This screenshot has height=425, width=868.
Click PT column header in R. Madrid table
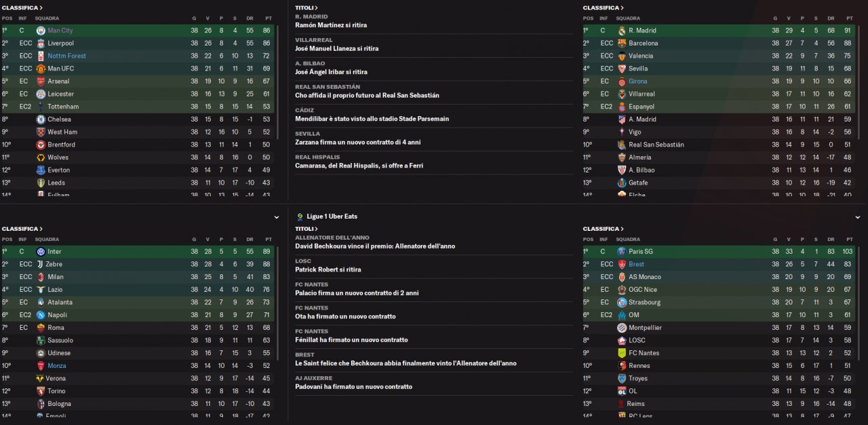pyautogui.click(x=849, y=18)
